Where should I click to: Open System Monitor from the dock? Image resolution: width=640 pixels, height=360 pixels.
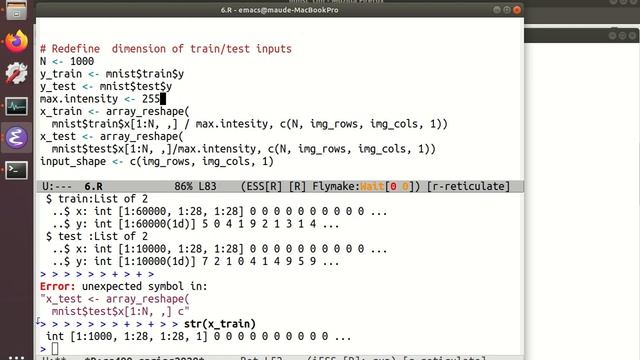pyautogui.click(x=16, y=106)
